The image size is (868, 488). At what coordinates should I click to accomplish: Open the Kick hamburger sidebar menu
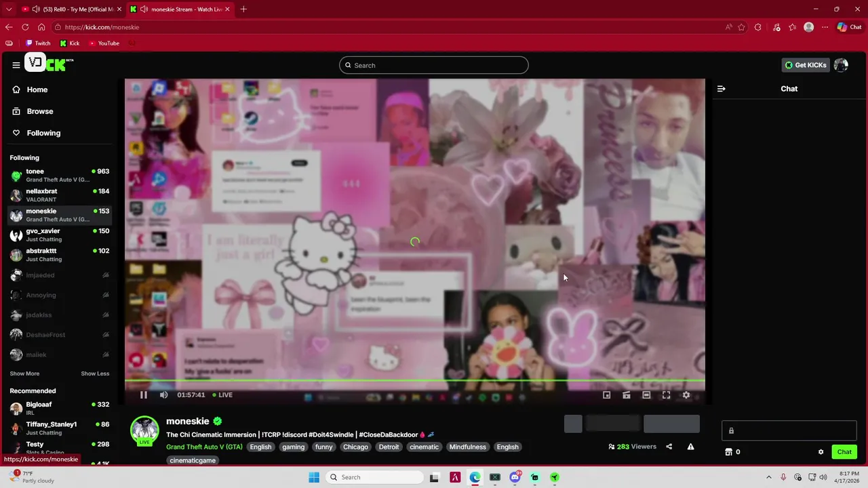16,65
